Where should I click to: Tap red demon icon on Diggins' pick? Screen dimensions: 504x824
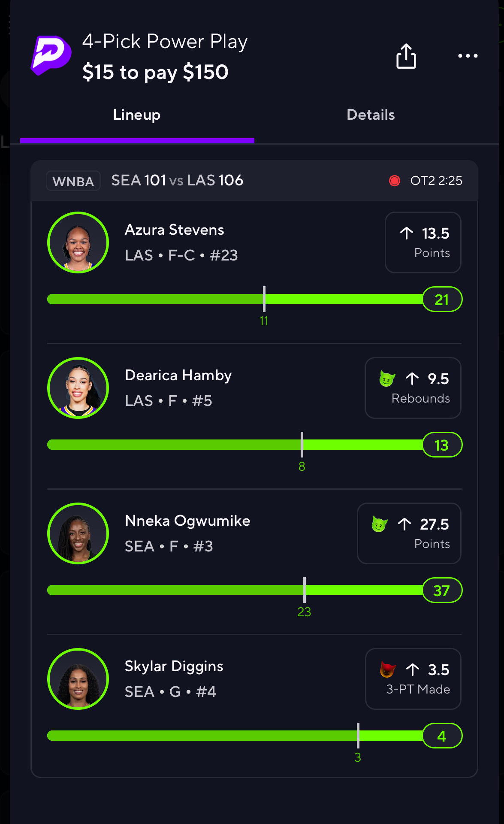[x=387, y=669]
